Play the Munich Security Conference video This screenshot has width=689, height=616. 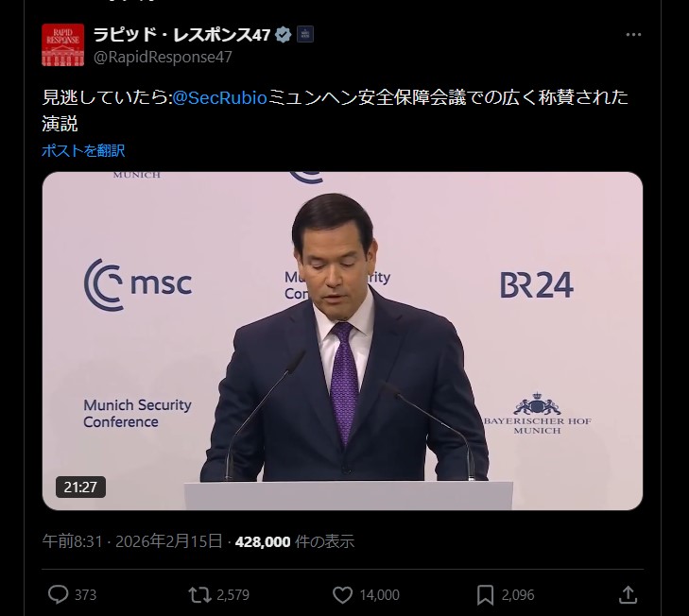(342, 341)
